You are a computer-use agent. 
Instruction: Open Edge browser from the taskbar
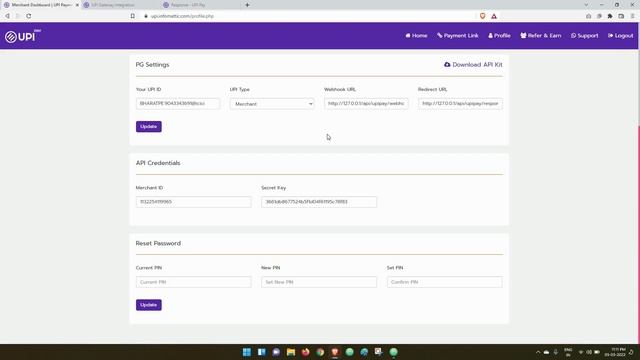364,352
